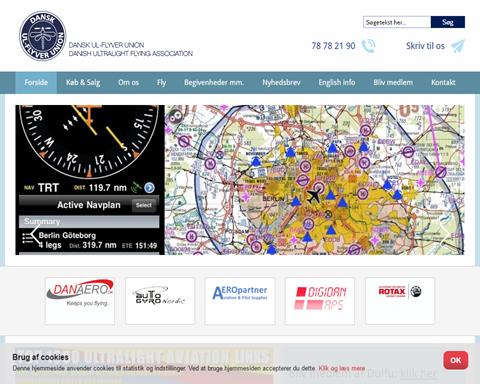
Task: Click the Søg search button
Action: tap(448, 22)
